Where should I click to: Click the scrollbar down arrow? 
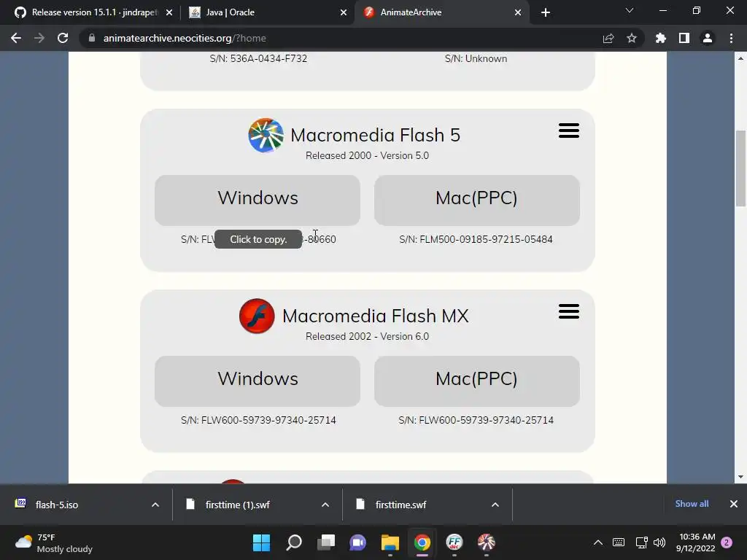[741, 477]
